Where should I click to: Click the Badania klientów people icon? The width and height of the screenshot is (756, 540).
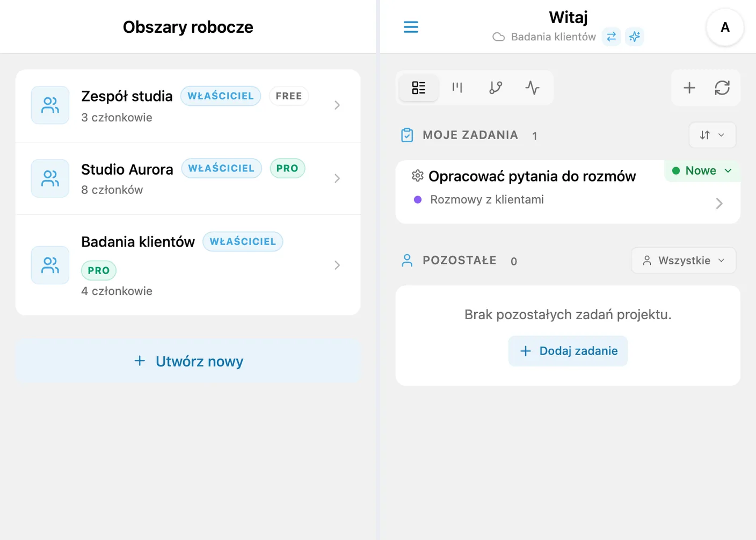[50, 265]
